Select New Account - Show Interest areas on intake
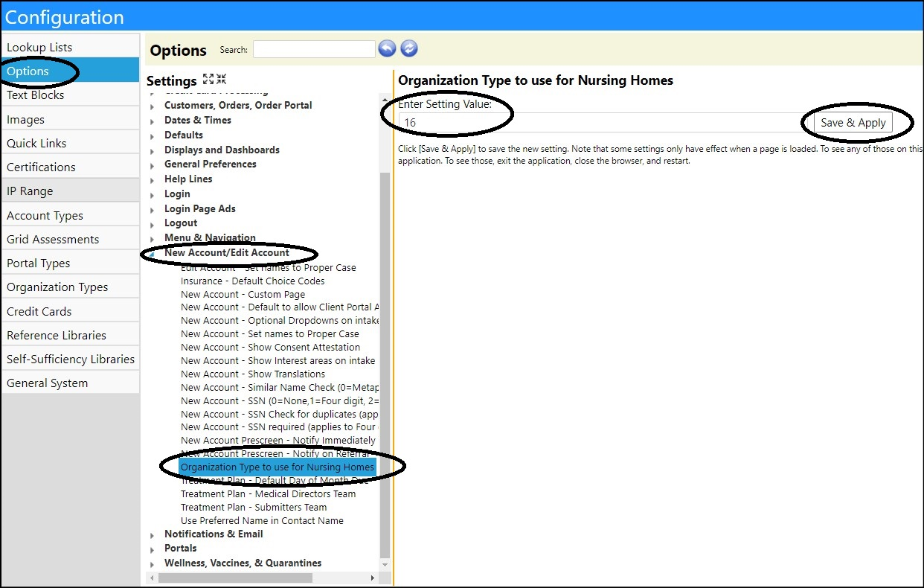The image size is (924, 588). 277,360
